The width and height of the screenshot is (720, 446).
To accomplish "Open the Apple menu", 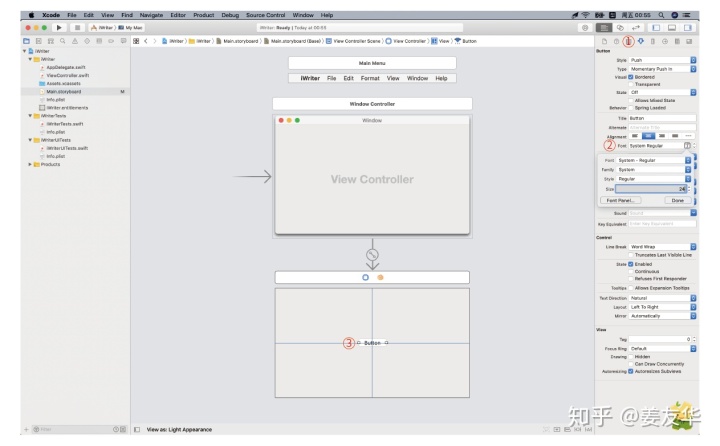I will 31,15.
